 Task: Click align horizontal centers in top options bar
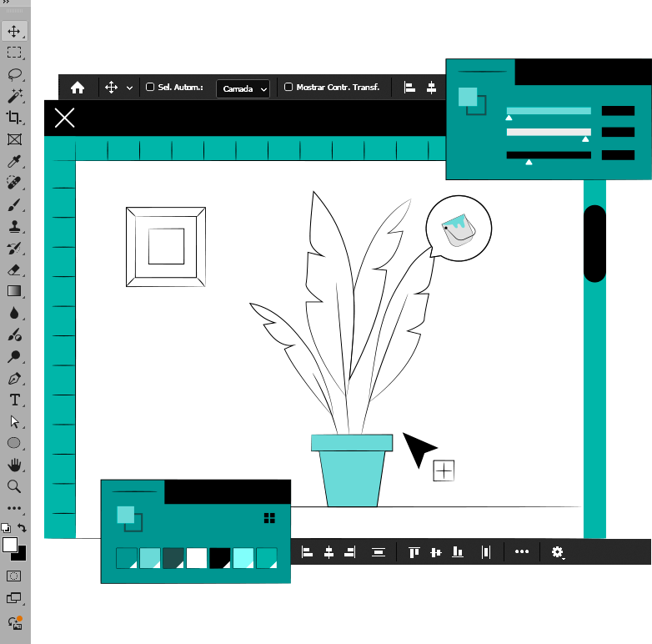coord(432,88)
